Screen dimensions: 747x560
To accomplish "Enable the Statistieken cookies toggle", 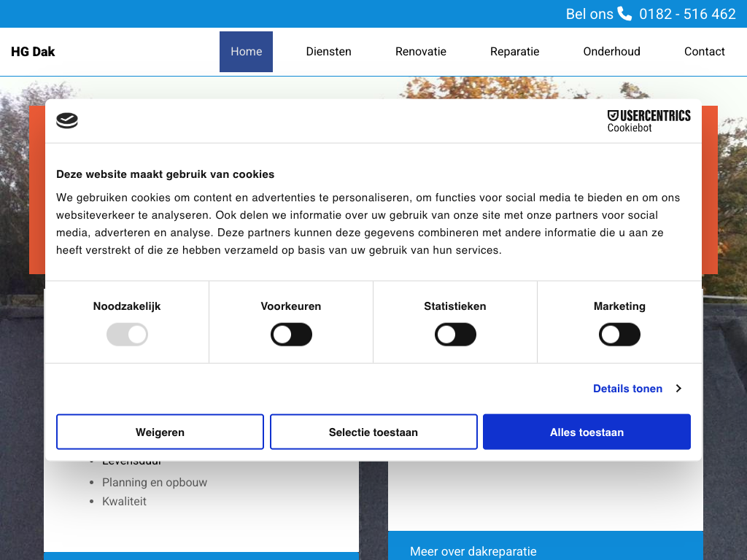I will coord(455,335).
